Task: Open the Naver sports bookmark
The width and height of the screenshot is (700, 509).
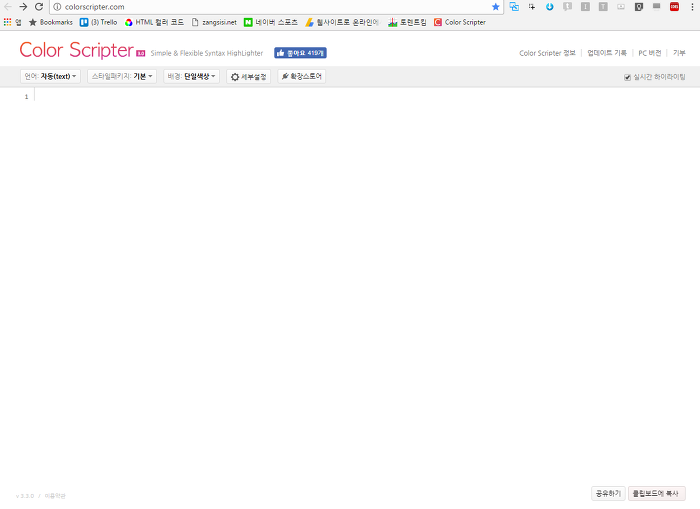Action: click(x=271, y=22)
